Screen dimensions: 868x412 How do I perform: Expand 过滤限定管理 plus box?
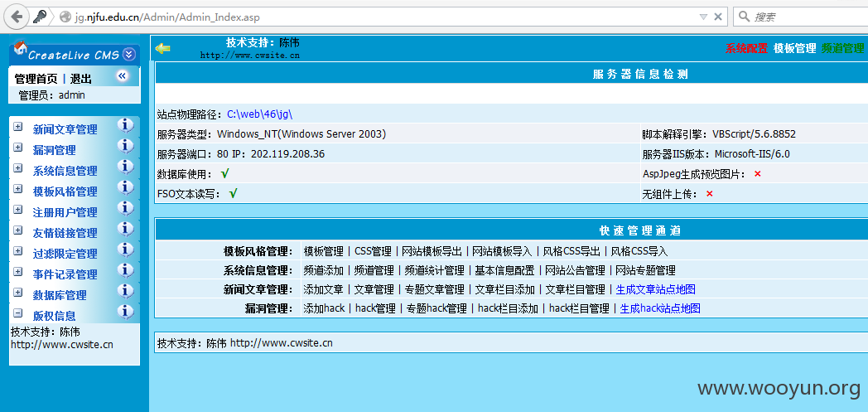[x=17, y=251]
